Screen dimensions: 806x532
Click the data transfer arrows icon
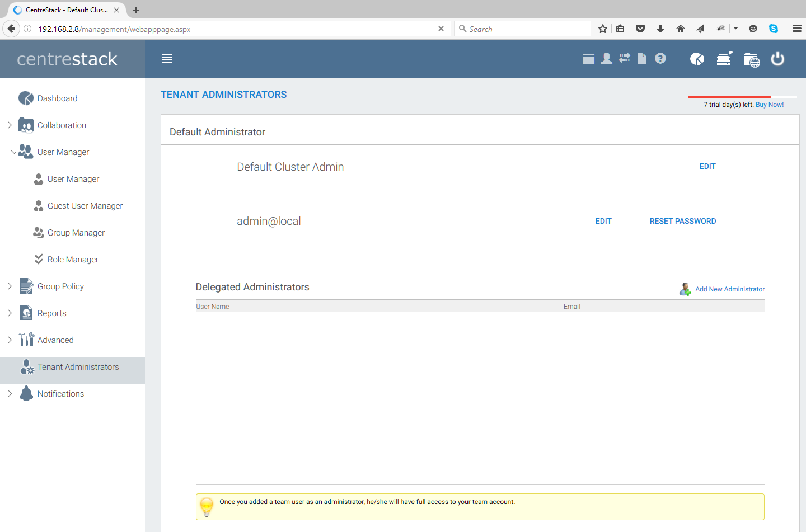[624, 58]
